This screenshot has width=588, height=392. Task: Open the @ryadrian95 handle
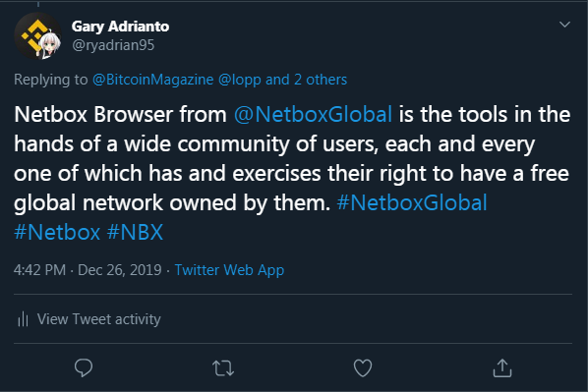pos(113,45)
